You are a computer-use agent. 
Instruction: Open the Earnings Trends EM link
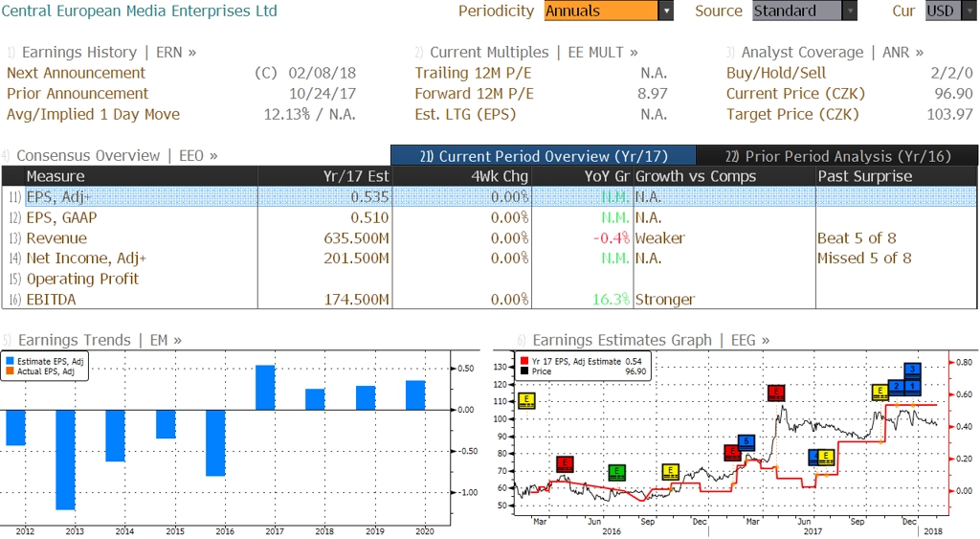pyautogui.click(x=100, y=340)
